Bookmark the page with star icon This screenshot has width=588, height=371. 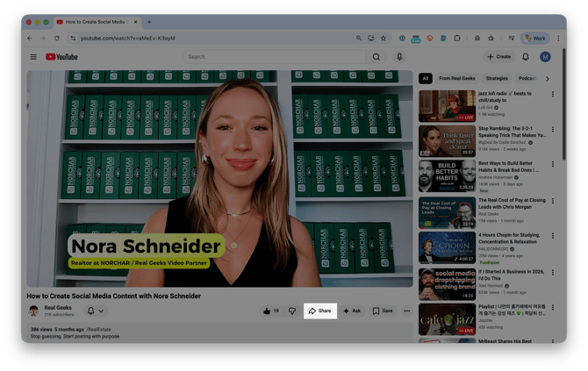pyautogui.click(x=384, y=39)
